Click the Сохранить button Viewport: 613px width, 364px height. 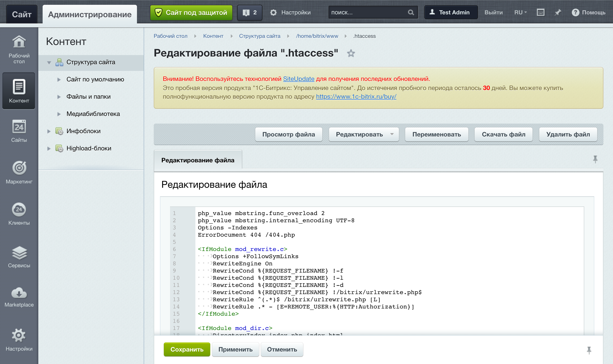(187, 349)
